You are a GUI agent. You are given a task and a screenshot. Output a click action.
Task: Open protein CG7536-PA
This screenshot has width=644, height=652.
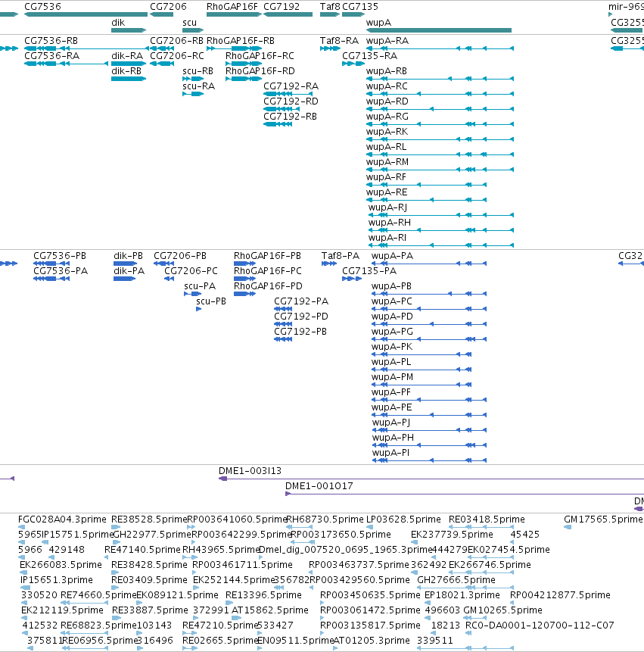[61, 271]
